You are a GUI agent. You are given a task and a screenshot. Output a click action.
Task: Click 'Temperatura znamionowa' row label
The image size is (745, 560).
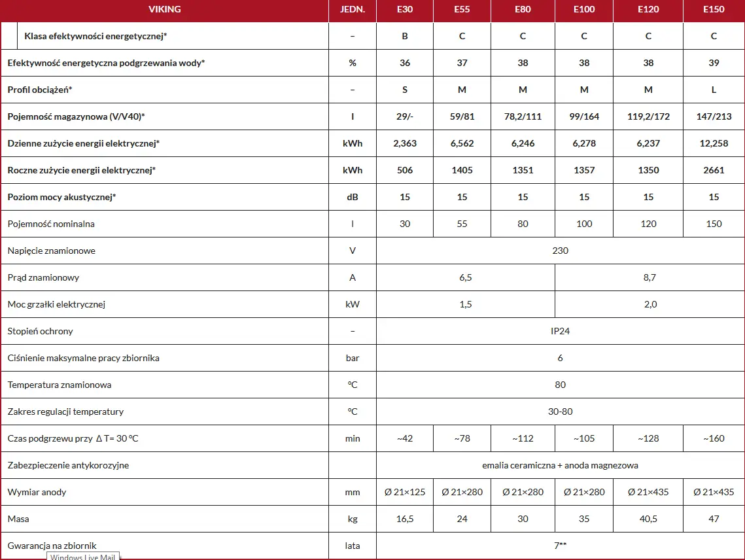pos(60,385)
